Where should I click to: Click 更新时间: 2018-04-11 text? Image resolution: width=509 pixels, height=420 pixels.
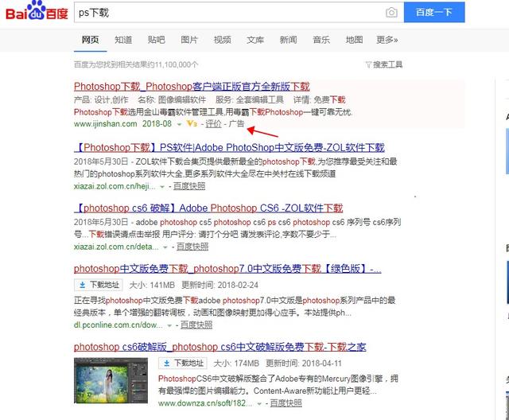pyautogui.click(x=304, y=363)
